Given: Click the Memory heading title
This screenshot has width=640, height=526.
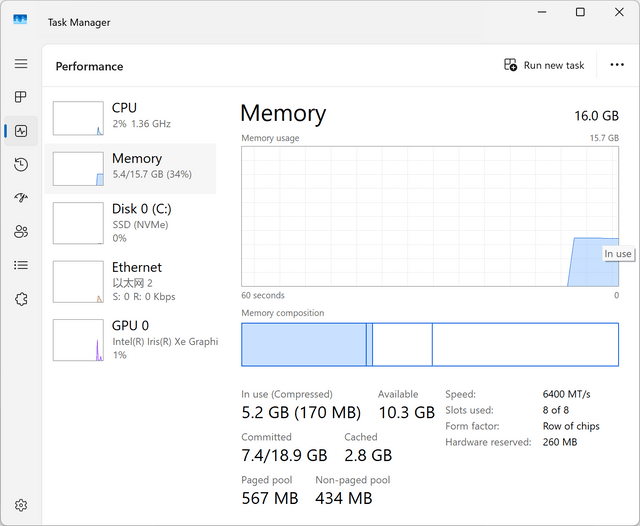Looking at the screenshot, I should [x=283, y=113].
